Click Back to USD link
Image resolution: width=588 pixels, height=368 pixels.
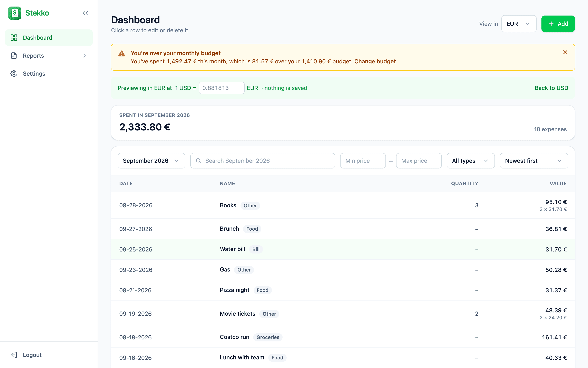coord(551,88)
